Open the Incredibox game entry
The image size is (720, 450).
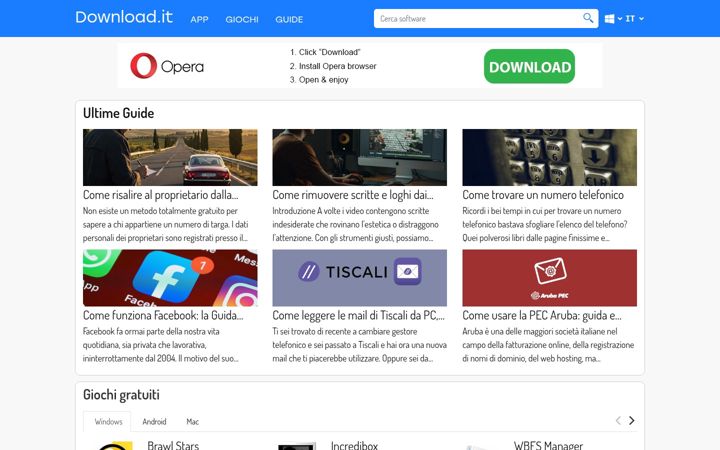point(354,445)
